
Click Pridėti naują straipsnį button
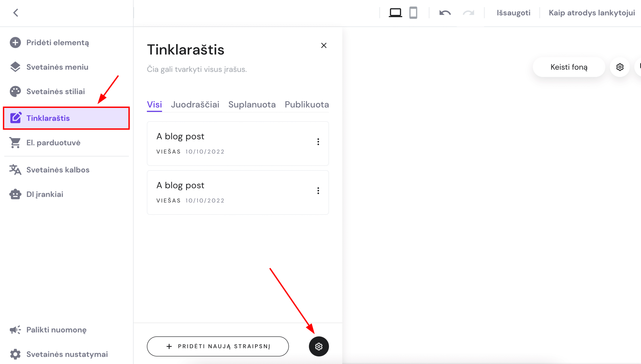pos(218,346)
